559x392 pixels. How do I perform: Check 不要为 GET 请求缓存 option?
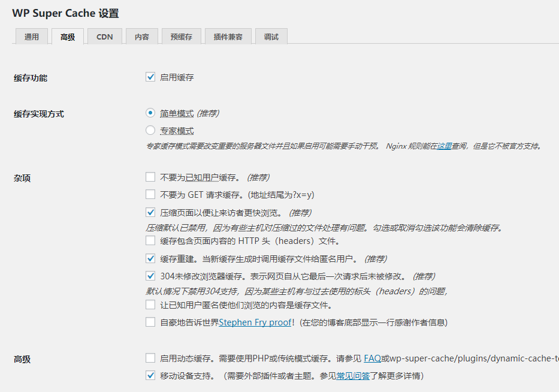(x=150, y=194)
